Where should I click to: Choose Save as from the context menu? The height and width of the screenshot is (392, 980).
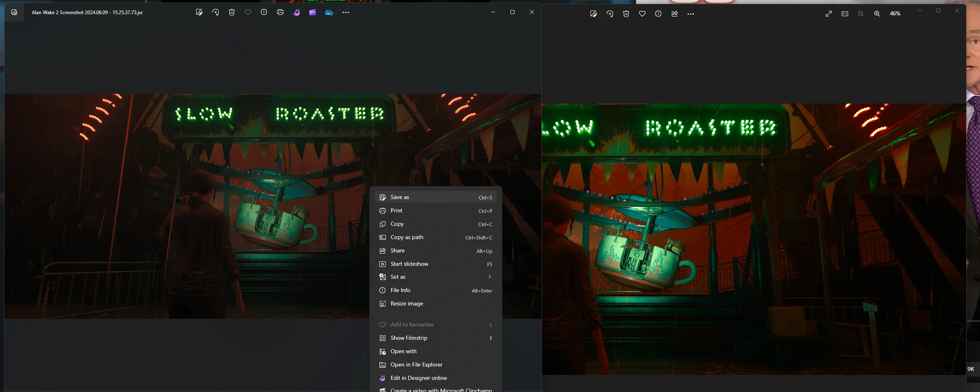click(x=436, y=197)
